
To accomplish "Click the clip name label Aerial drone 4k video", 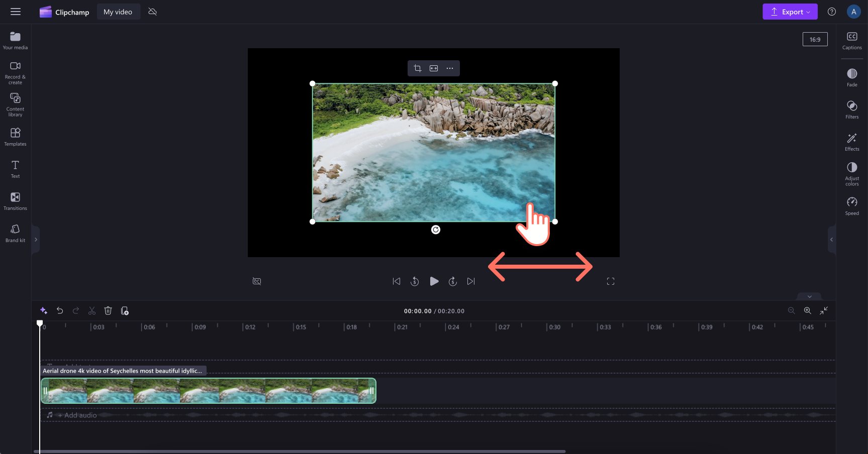I will click(123, 371).
